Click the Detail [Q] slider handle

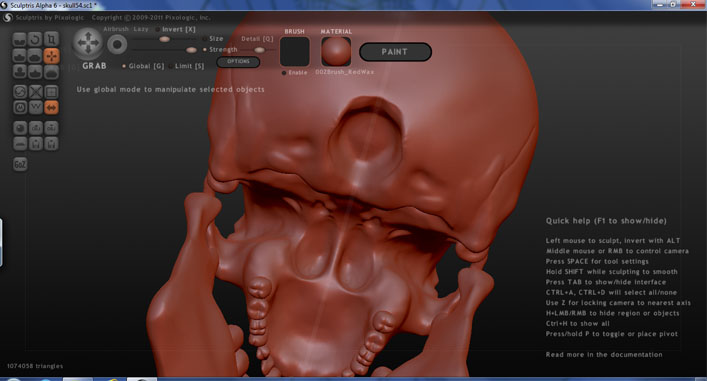(x=259, y=50)
